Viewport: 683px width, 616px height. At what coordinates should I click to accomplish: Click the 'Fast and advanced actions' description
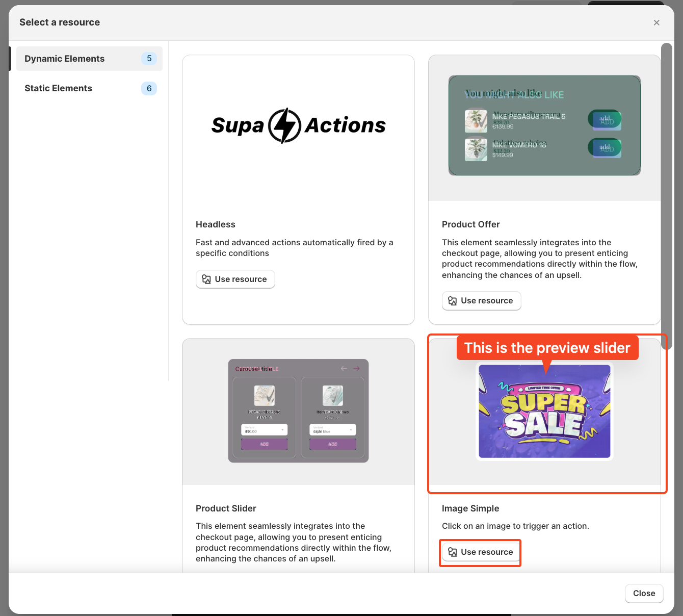coord(295,248)
